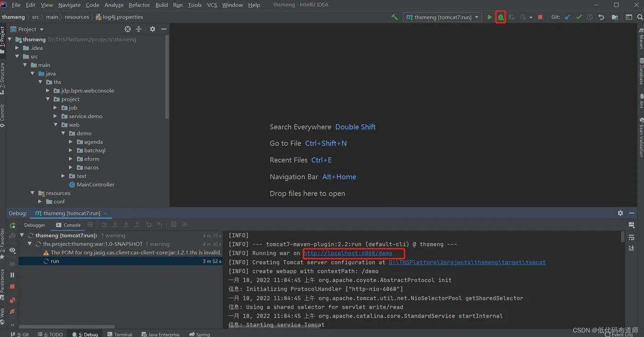Open View Breakpoints in debug sidebar
This screenshot has width=644, height=337.
coord(12,300)
